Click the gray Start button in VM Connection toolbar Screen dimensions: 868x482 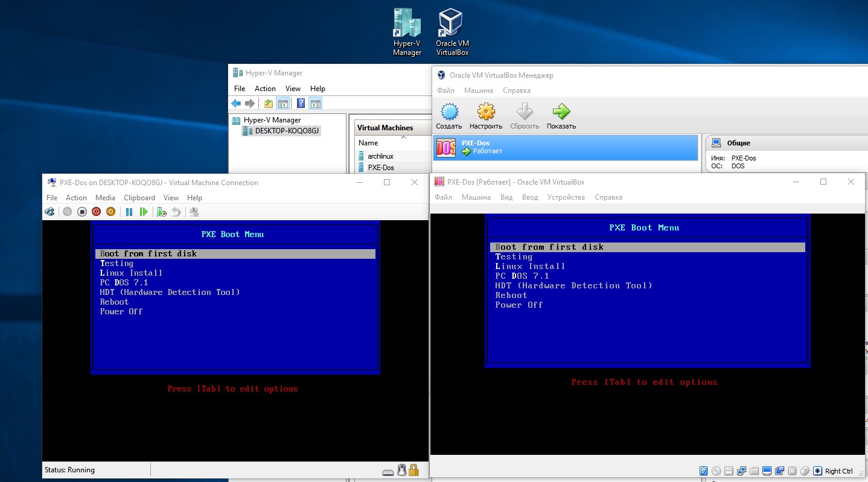pos(67,212)
